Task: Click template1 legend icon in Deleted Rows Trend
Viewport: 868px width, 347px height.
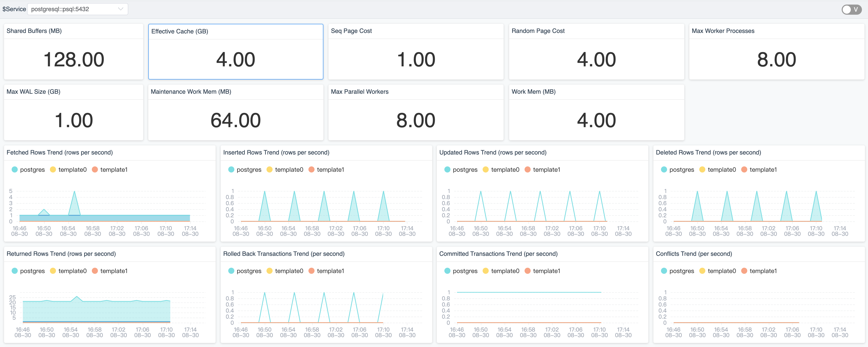Action: pyautogui.click(x=744, y=170)
